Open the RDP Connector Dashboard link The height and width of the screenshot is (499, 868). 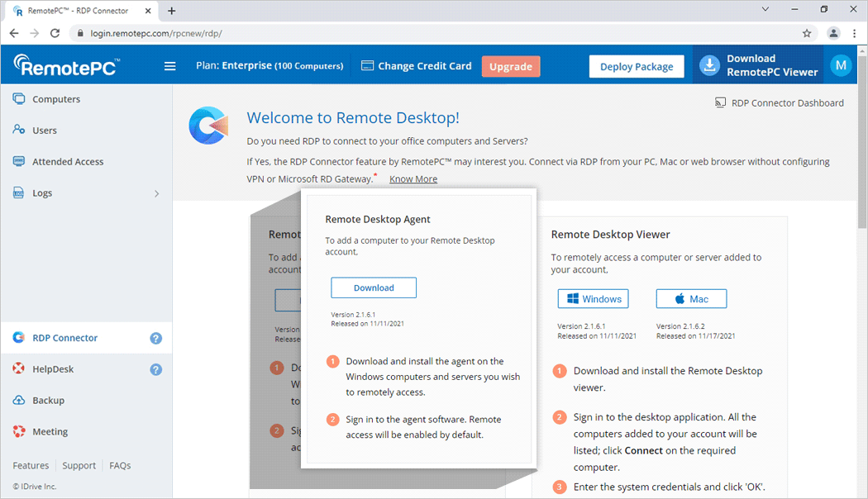pyautogui.click(x=779, y=103)
